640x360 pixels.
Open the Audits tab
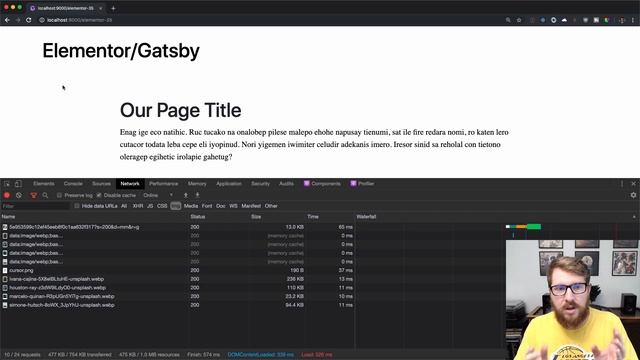tap(286, 184)
